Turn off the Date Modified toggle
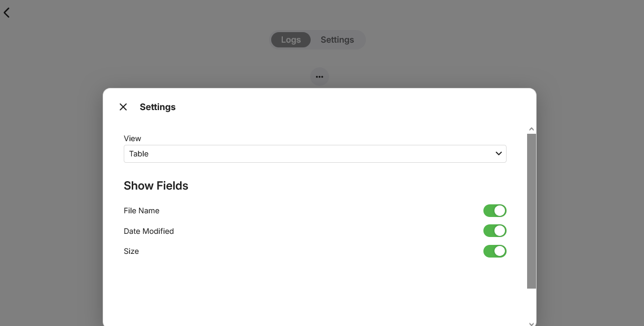 pyautogui.click(x=494, y=231)
